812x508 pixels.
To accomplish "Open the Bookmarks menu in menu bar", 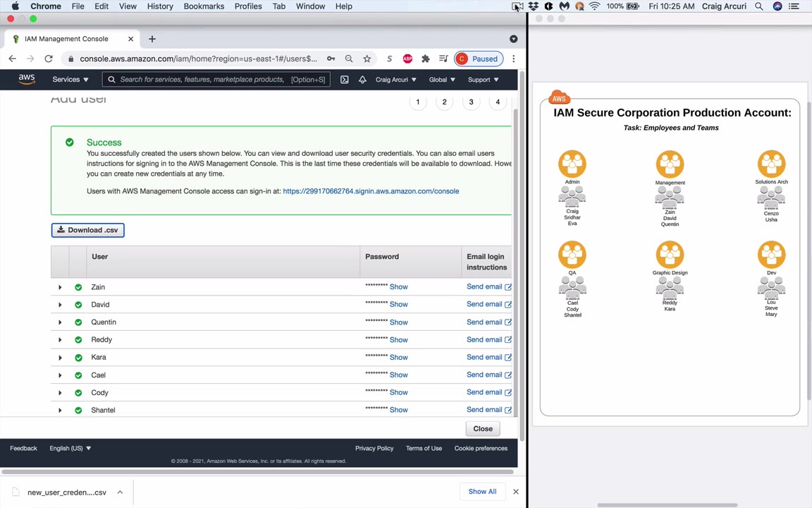I will (x=204, y=6).
